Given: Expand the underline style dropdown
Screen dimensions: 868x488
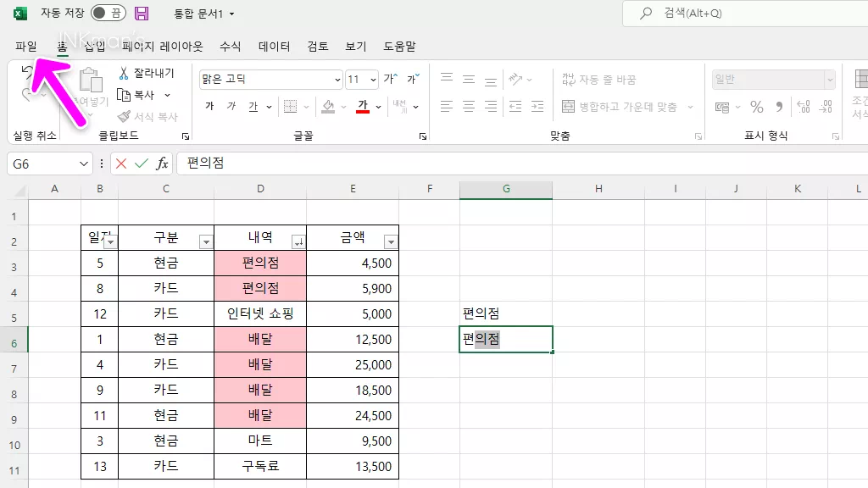Looking at the screenshot, I should 269,107.
